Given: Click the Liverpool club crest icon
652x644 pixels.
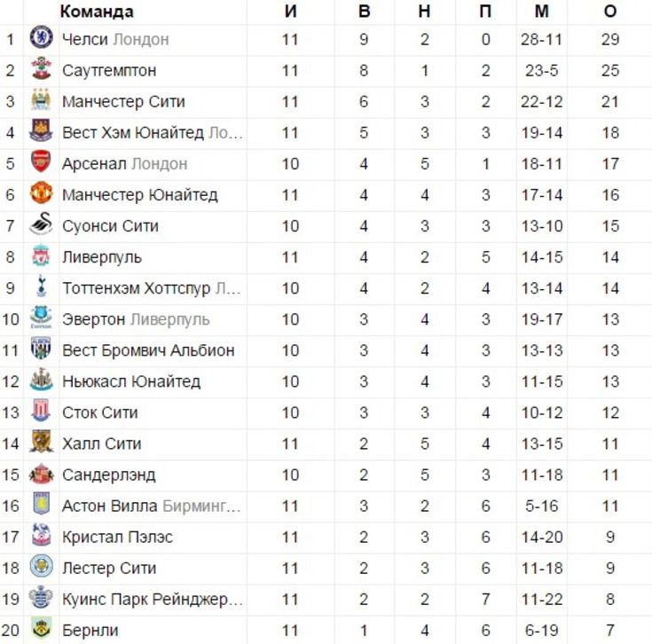Looking at the screenshot, I should [x=41, y=255].
